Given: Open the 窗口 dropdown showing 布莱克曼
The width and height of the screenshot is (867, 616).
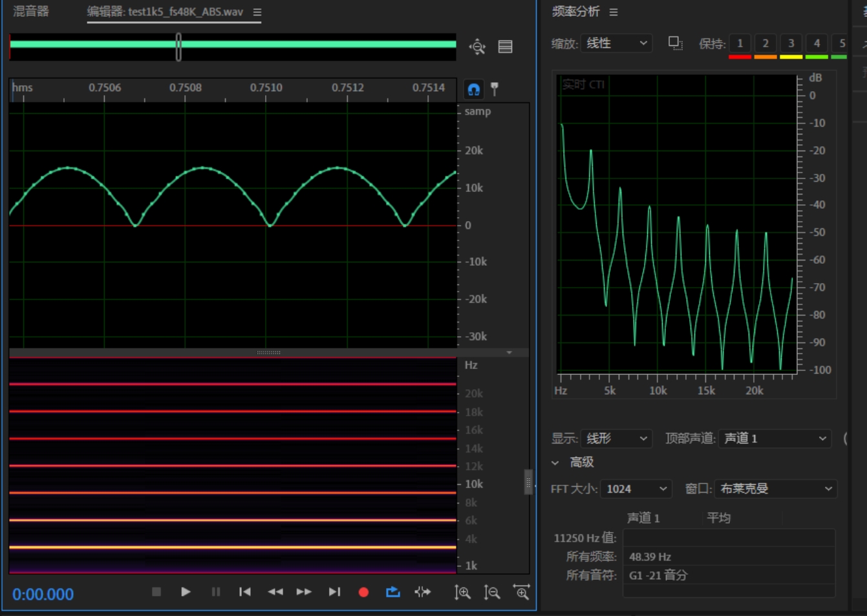Looking at the screenshot, I should pyautogui.click(x=775, y=489).
